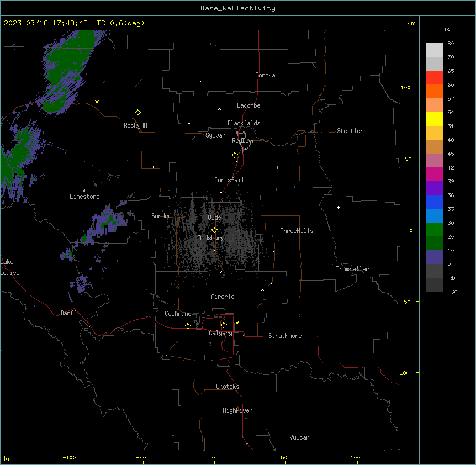Click the Blackfalds city label

(244, 123)
